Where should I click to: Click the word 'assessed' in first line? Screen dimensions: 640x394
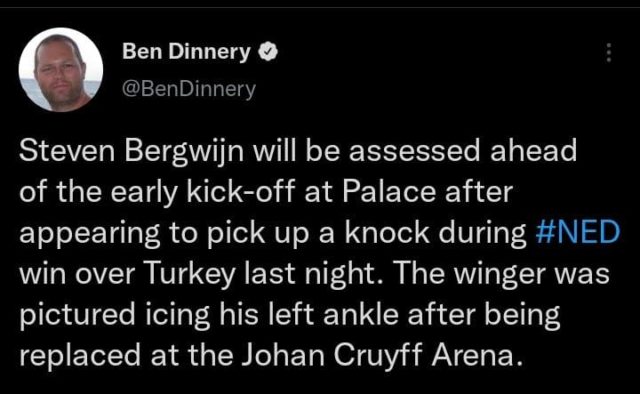414,151
